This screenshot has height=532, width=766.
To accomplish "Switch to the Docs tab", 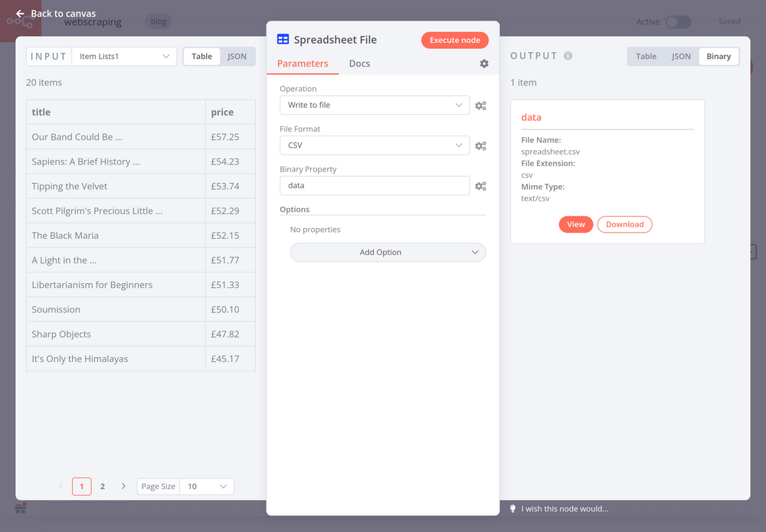I will pos(359,64).
